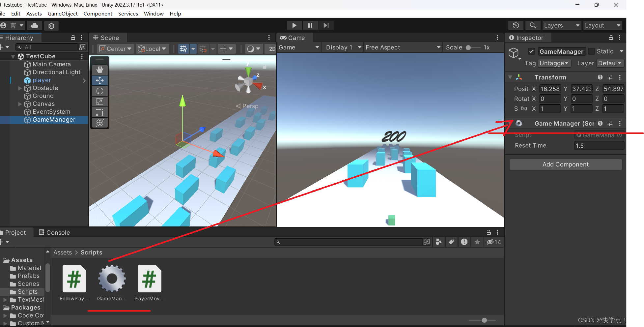The width and height of the screenshot is (644, 327).
Task: Click the search icon in the top toolbar
Action: (533, 25)
